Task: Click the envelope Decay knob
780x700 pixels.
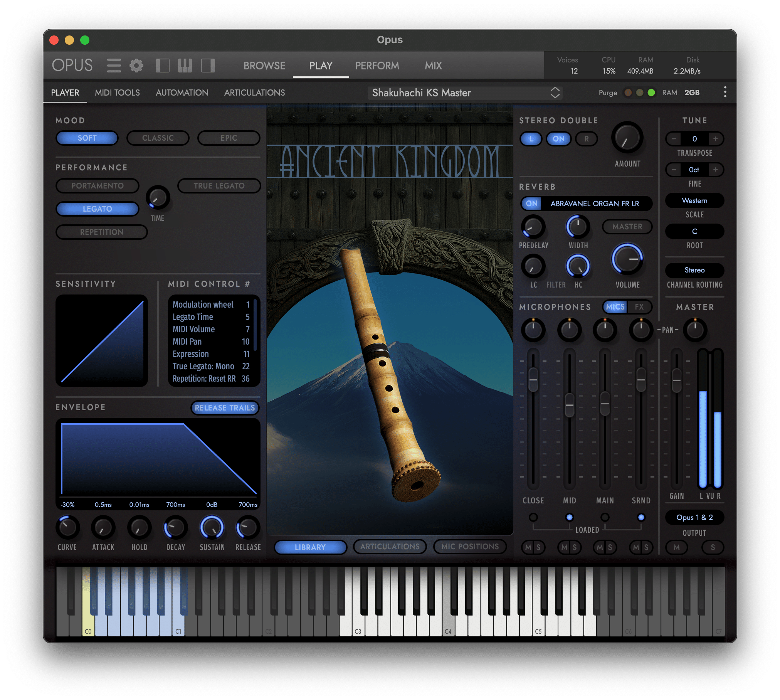Action: pos(175,527)
